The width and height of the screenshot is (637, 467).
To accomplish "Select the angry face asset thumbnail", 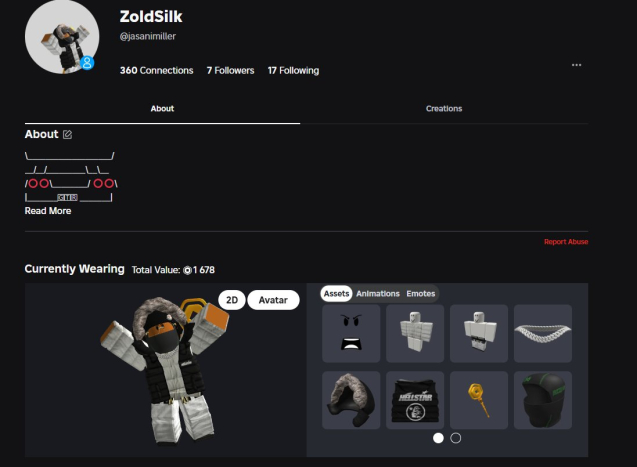I will click(351, 333).
